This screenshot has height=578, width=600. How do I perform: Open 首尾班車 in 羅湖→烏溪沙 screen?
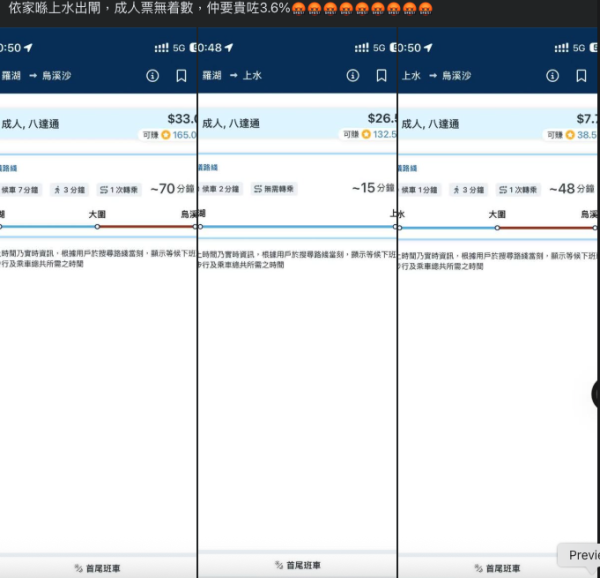pos(98,568)
